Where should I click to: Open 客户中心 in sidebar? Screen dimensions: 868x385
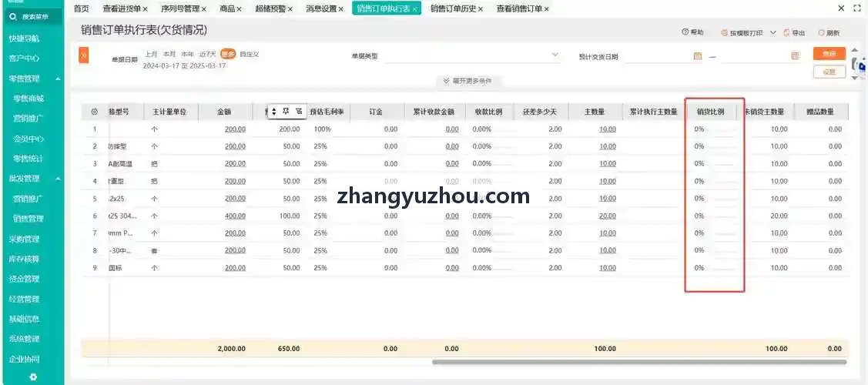coord(25,58)
